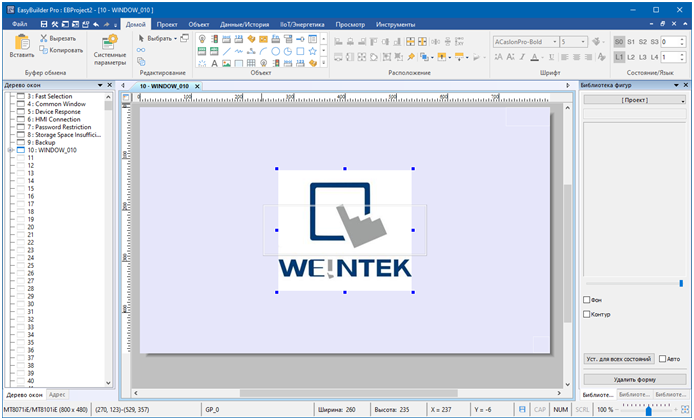
Task: Select state S0 toggle
Action: point(619,42)
